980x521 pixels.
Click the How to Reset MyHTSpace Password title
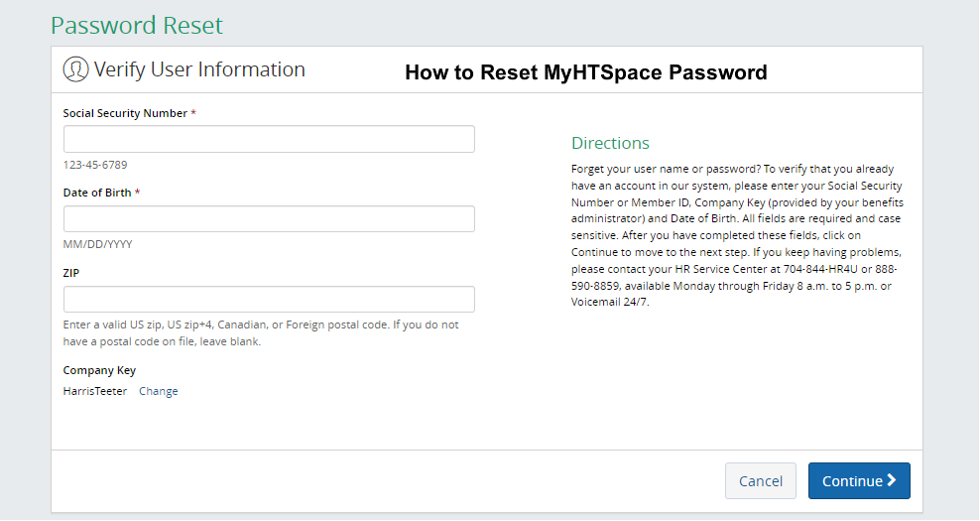[585, 72]
